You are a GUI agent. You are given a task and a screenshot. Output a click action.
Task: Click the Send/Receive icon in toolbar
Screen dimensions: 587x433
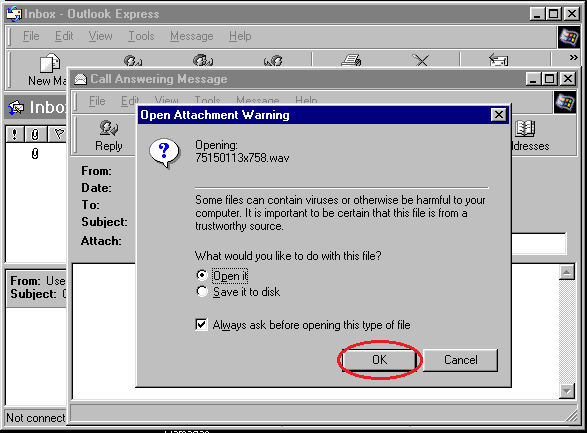tap(499, 60)
